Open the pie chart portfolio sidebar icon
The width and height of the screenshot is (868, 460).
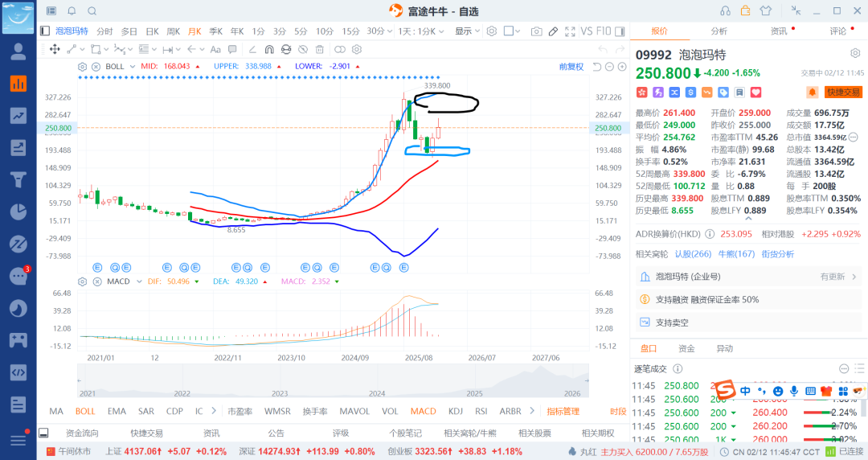pos(18,212)
